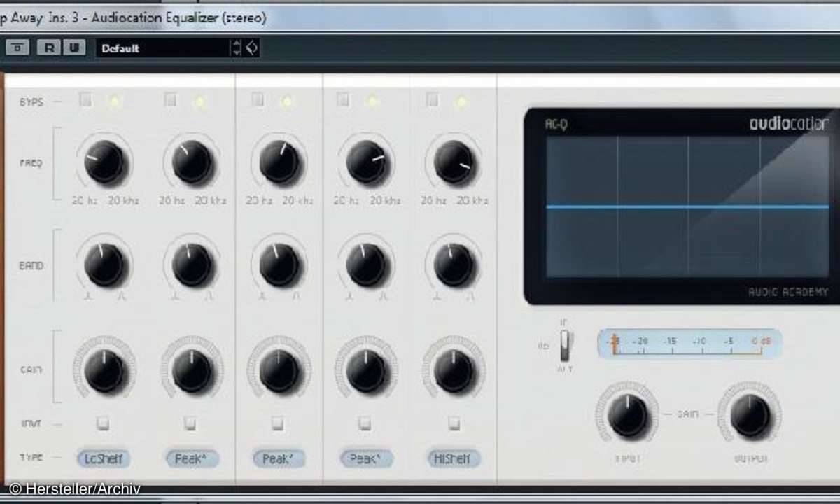Click the HiShelf type button
The height and width of the screenshot is (504, 840).
(454, 458)
